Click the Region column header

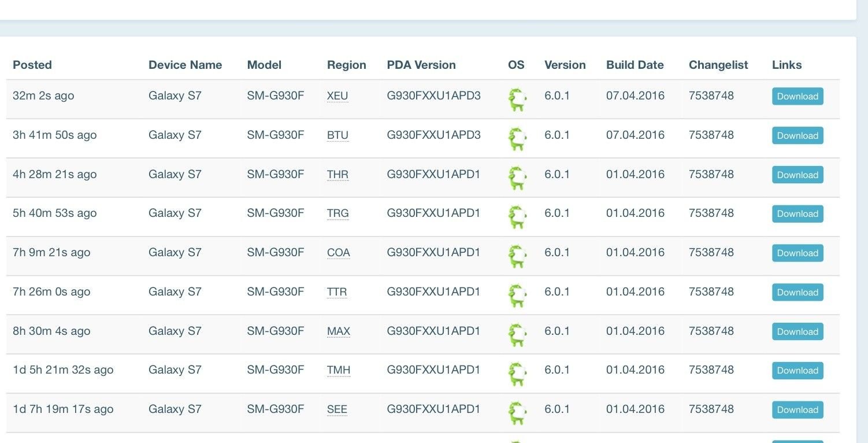347,65
